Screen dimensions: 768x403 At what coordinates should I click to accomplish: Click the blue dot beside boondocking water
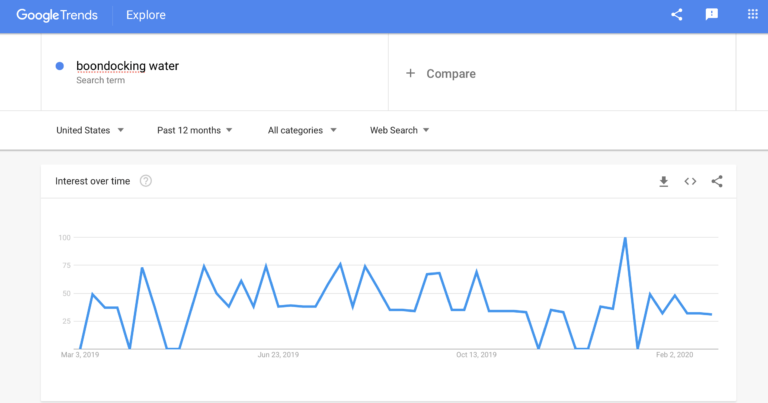[x=60, y=66]
